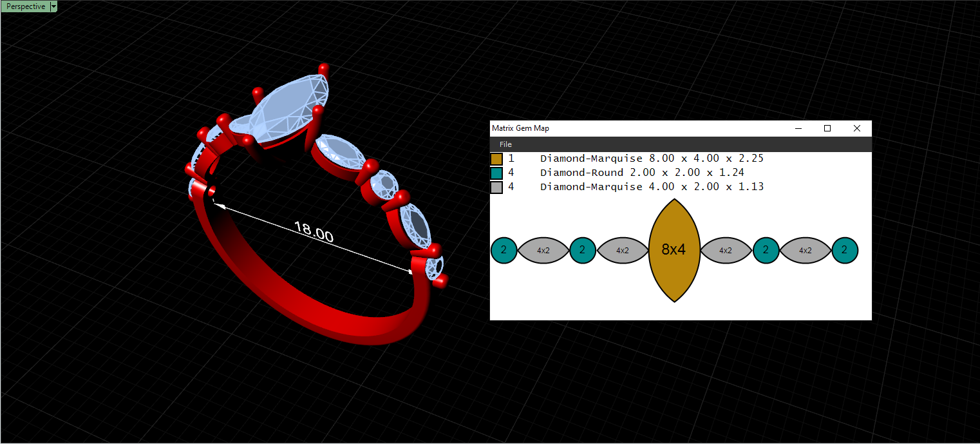Screen dimensions: 980x444
Task: Click the gray swatch for Diamond-Marquise 4.00
Action: point(496,188)
